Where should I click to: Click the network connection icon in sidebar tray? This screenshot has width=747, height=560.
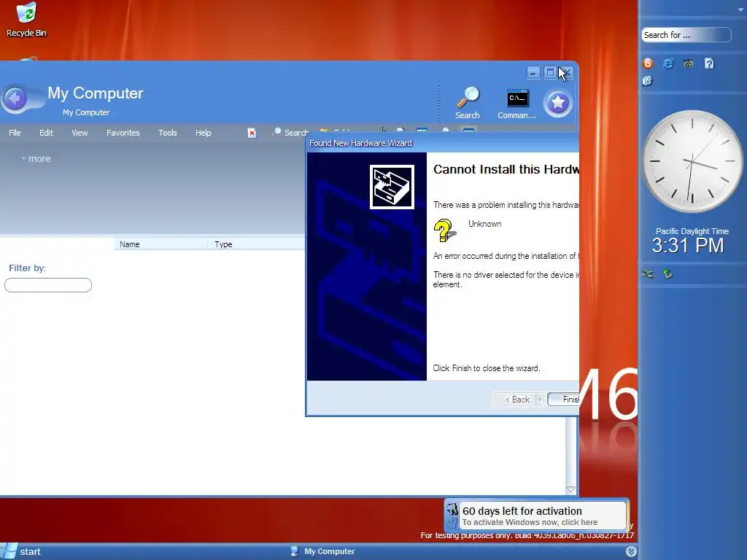pos(648,274)
